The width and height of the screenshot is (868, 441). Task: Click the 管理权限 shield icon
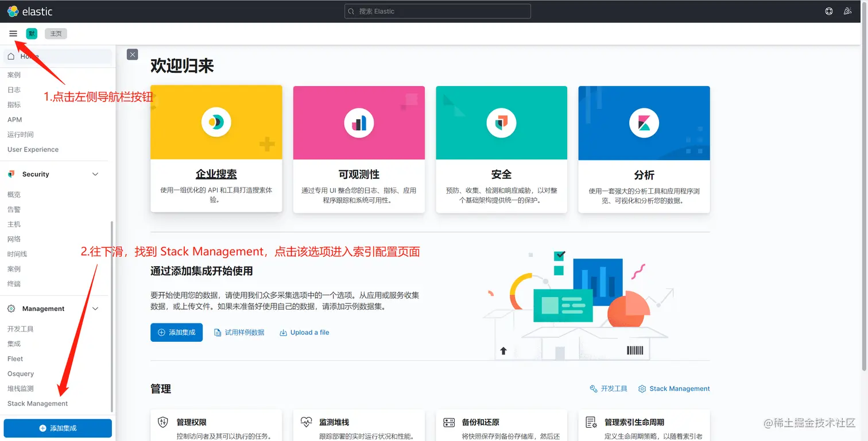pos(163,422)
